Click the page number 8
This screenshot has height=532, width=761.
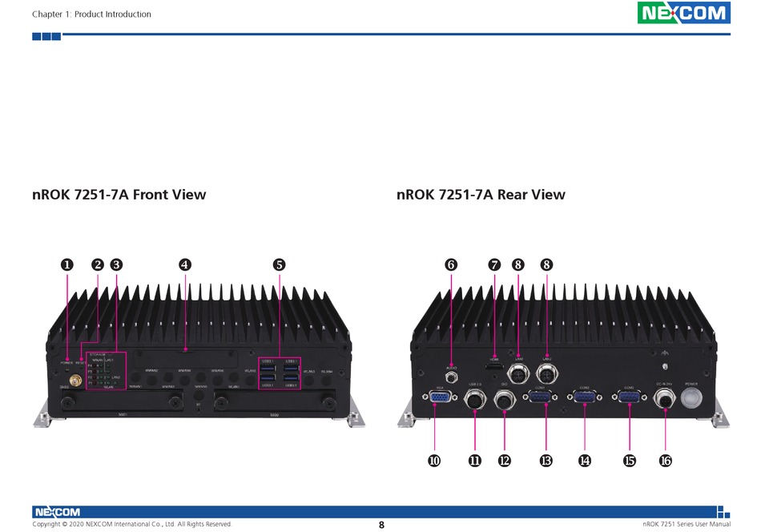[x=381, y=525]
